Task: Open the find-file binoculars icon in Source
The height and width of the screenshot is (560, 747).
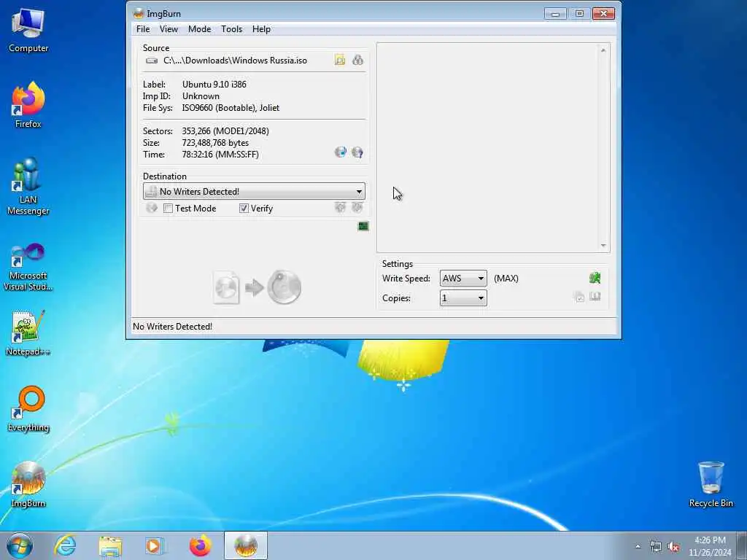Action: (x=357, y=60)
